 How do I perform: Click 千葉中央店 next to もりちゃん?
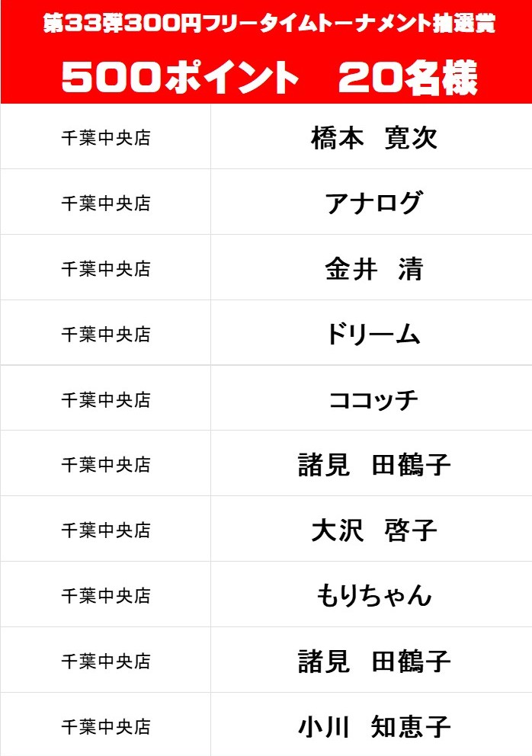106,596
